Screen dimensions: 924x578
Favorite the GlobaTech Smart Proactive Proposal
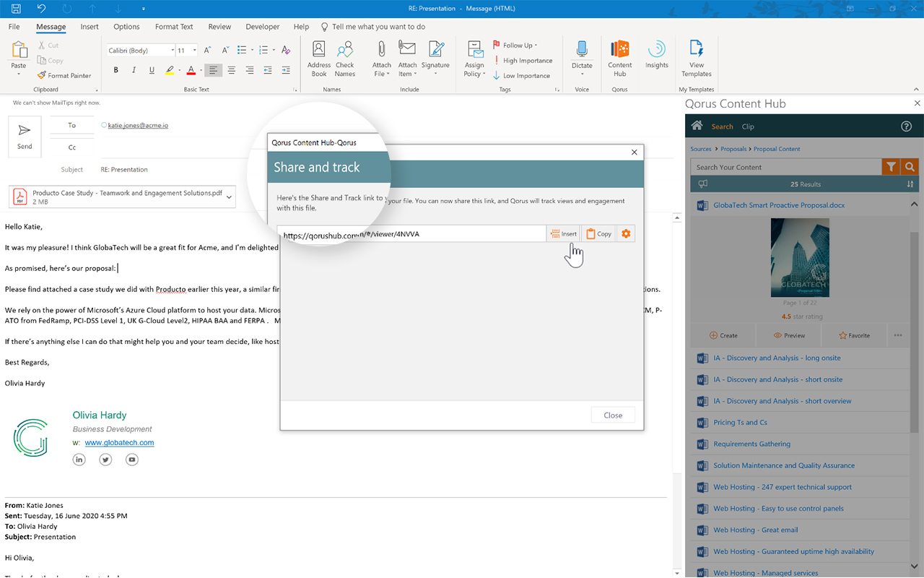point(854,335)
